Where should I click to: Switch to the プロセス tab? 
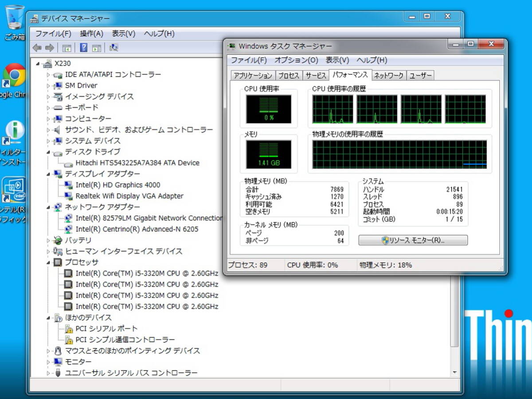point(289,76)
